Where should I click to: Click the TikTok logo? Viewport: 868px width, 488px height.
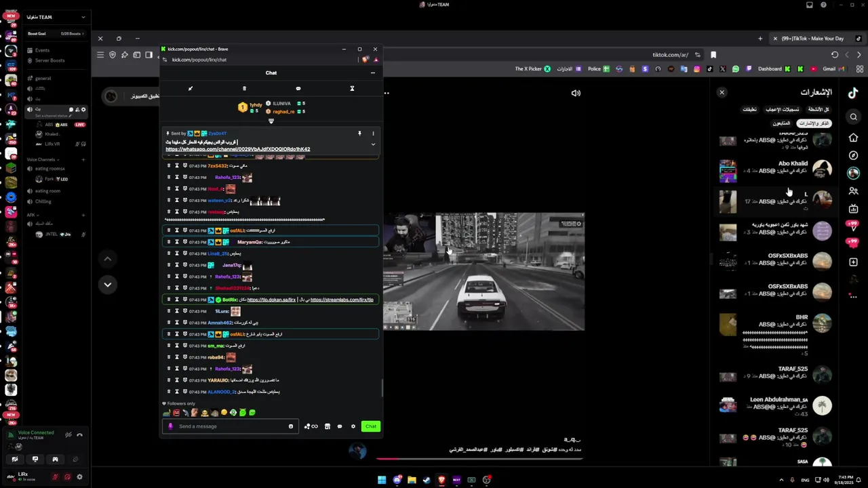pos(854,92)
